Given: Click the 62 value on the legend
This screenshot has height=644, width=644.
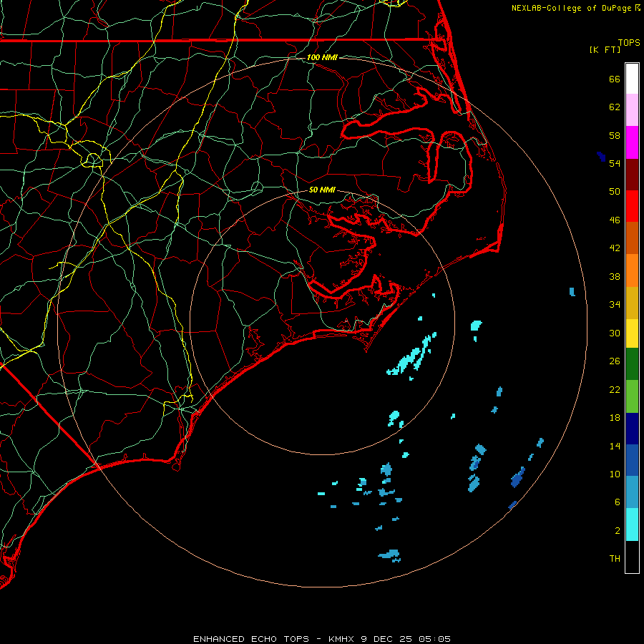Looking at the screenshot, I should [x=615, y=107].
